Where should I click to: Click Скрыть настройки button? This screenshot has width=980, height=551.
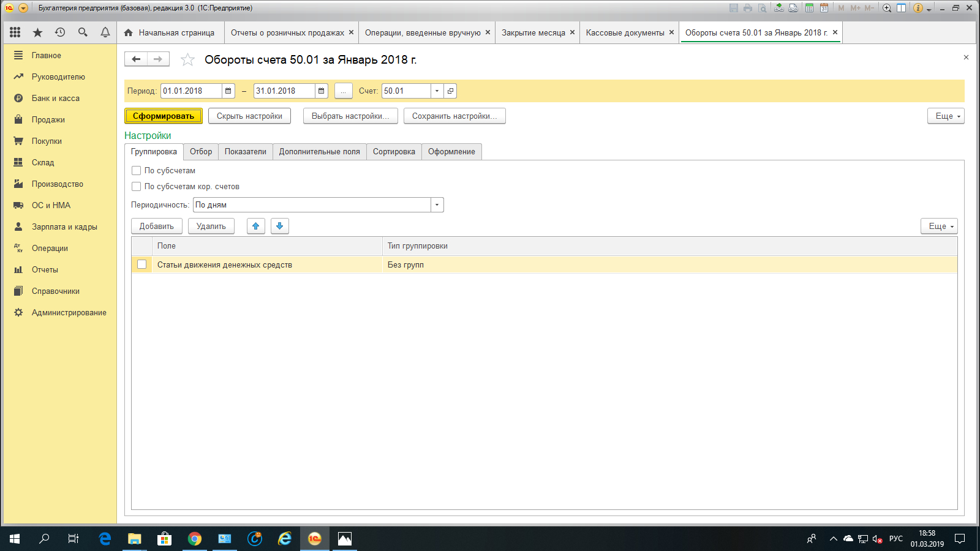[249, 116]
